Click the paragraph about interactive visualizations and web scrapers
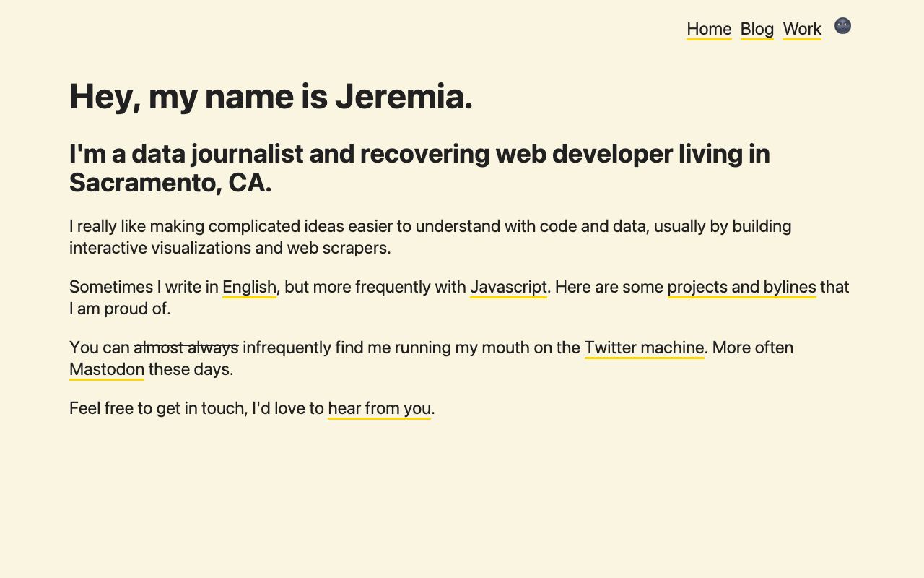 click(430, 237)
